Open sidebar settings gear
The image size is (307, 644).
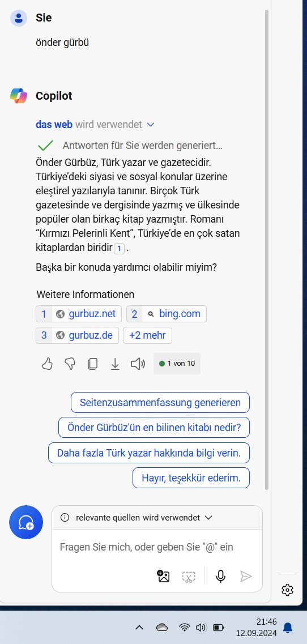click(x=287, y=590)
